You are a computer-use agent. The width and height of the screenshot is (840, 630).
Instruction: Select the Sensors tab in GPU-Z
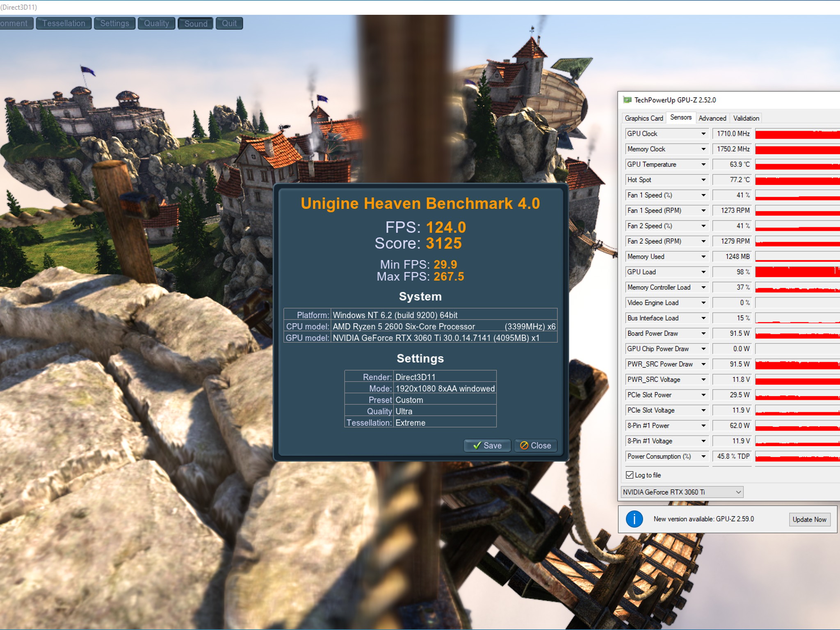681,117
